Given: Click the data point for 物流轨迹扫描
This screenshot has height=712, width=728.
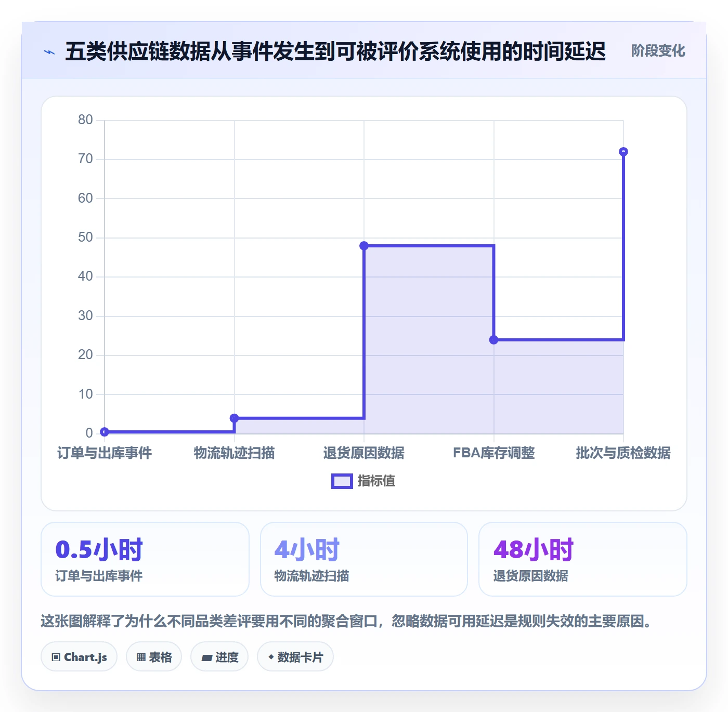Looking at the screenshot, I should (x=235, y=418).
